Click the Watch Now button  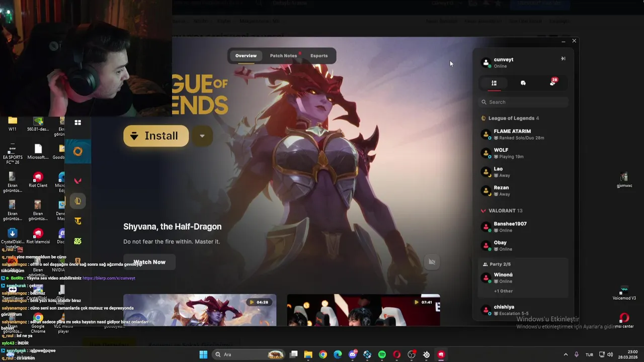[x=149, y=262]
